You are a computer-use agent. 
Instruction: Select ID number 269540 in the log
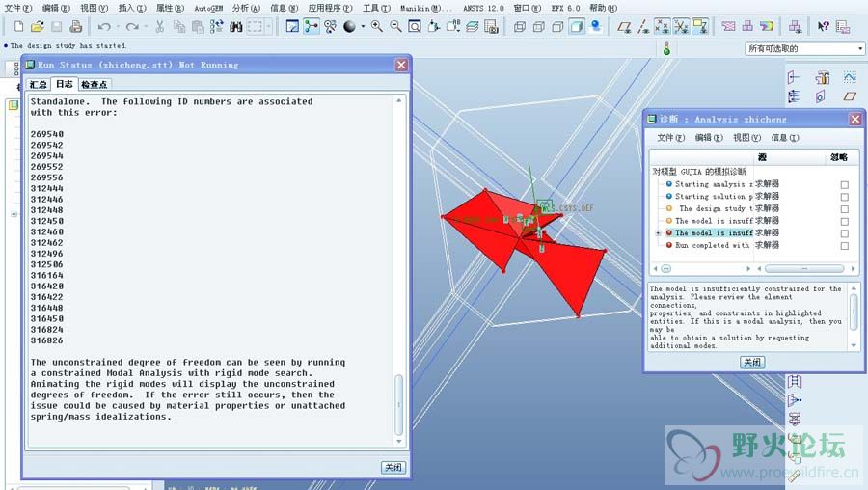pyautogui.click(x=47, y=134)
